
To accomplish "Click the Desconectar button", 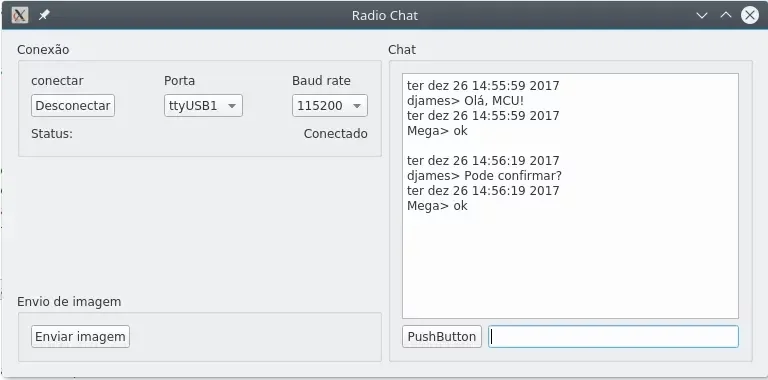I will 73,105.
